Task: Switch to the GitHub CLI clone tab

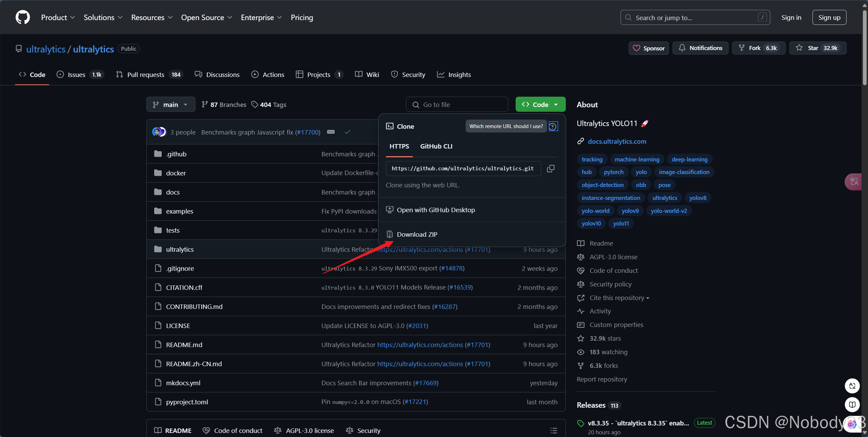Action: click(x=436, y=146)
